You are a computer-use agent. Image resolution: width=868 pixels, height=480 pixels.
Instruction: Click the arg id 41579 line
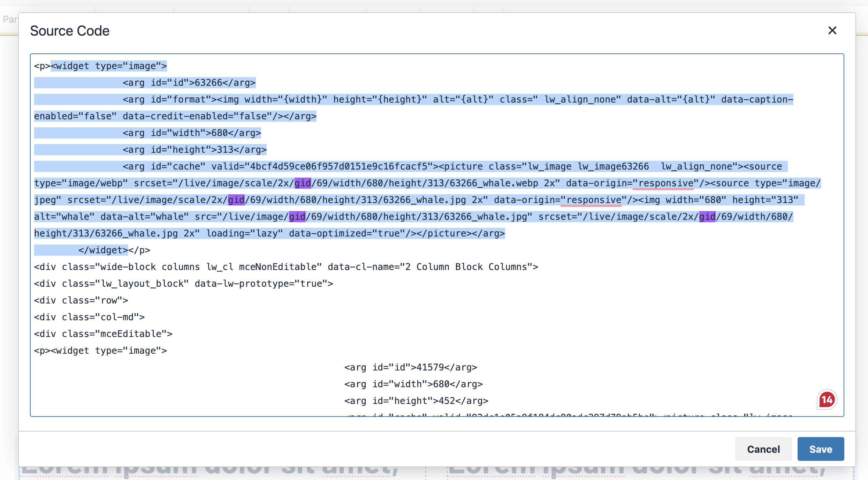pyautogui.click(x=410, y=367)
